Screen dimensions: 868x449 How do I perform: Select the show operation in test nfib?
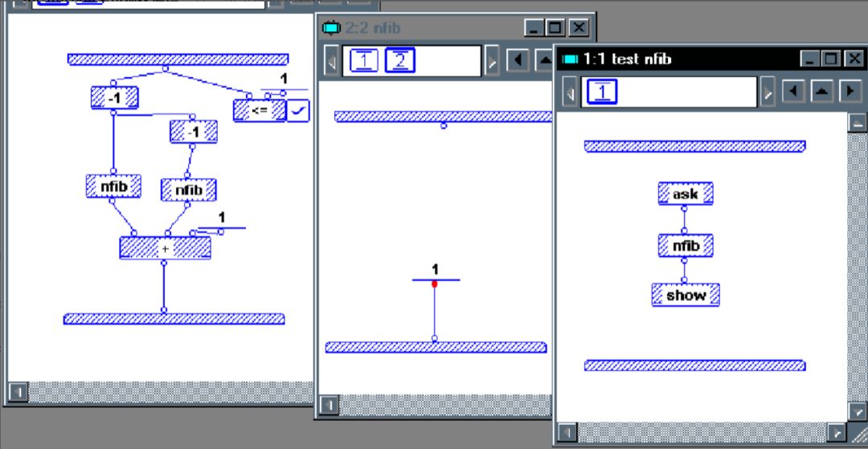tap(686, 295)
